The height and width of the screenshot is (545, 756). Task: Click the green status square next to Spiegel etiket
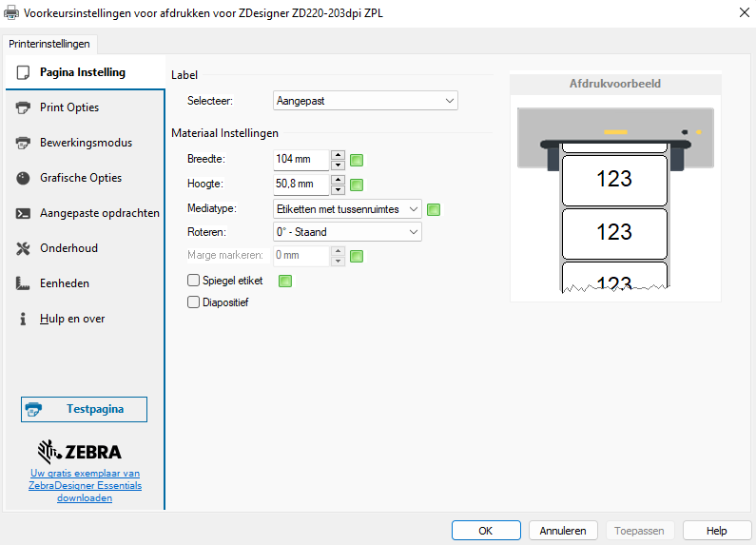click(x=285, y=281)
